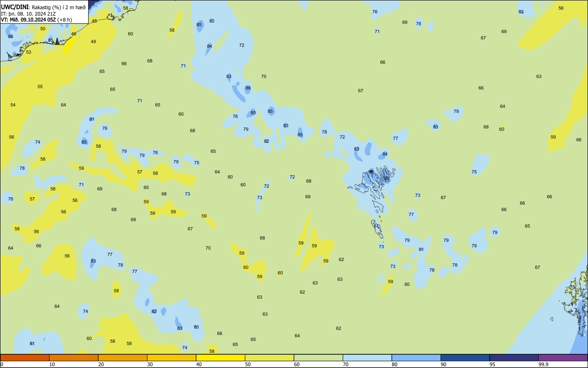
Task: Click the map value '53' near the coast
Action: click(x=28, y=52)
